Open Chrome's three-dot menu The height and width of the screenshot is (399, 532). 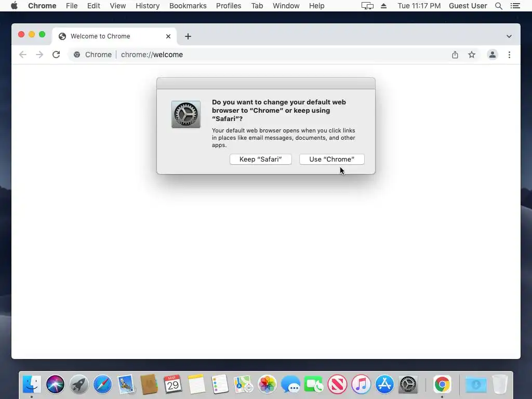[x=509, y=55]
